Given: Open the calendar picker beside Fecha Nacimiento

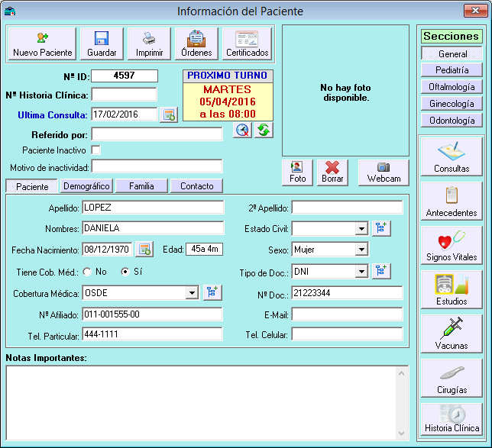Looking at the screenshot, I should point(144,250).
